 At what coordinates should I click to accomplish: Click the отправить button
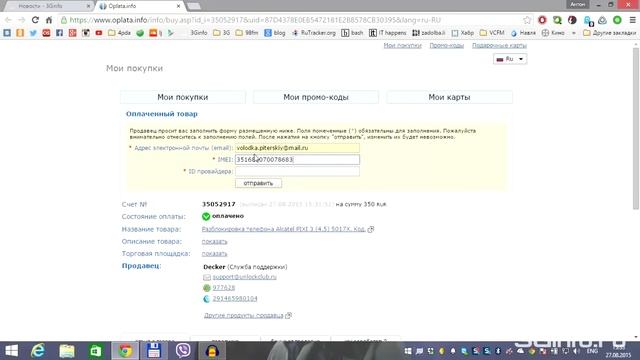tap(258, 183)
